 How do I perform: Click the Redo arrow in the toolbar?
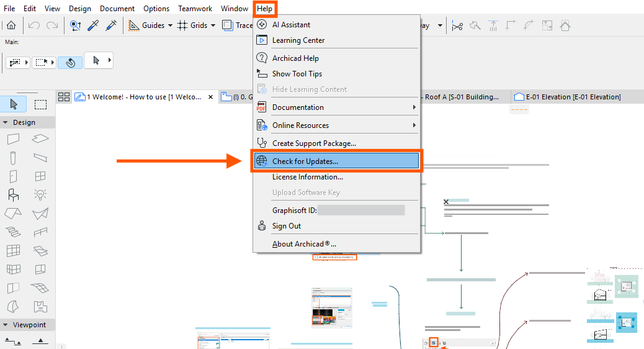coord(52,25)
